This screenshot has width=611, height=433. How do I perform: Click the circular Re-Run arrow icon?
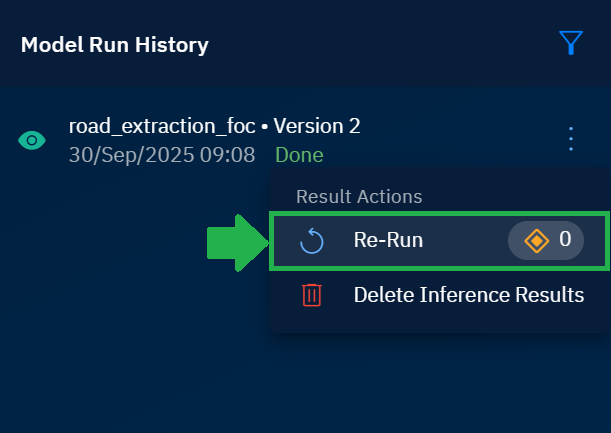tap(312, 240)
